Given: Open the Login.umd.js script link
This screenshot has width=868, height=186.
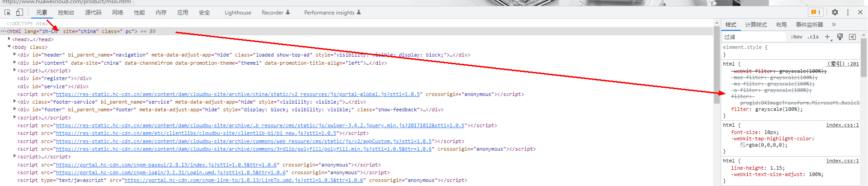Looking at the screenshot, I should [x=171, y=172].
